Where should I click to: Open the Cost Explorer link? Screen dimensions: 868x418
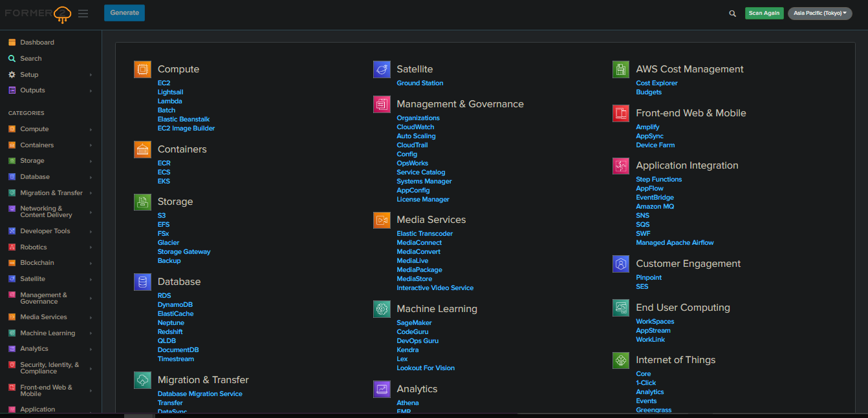(x=656, y=83)
